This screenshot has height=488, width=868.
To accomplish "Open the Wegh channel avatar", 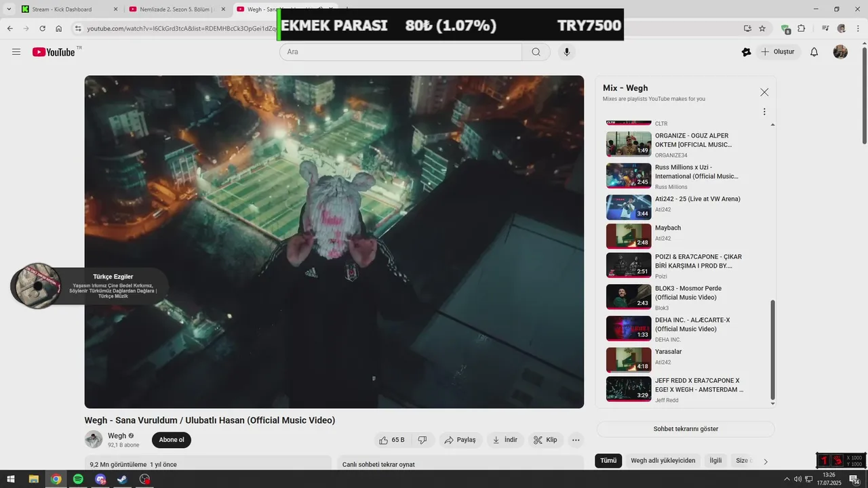I will pyautogui.click(x=94, y=439).
